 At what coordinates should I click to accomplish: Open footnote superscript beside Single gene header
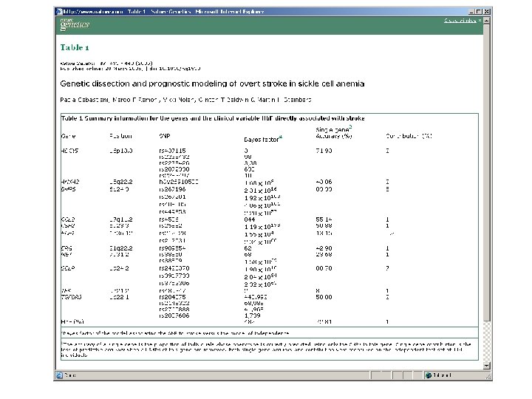click(350, 127)
